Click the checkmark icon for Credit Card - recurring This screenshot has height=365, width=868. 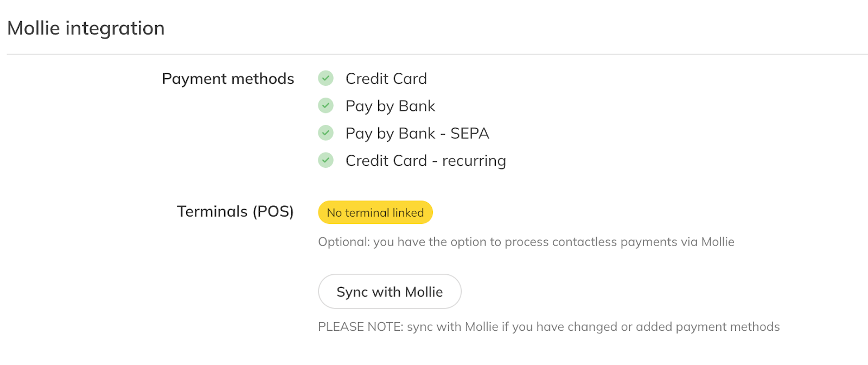(x=325, y=160)
